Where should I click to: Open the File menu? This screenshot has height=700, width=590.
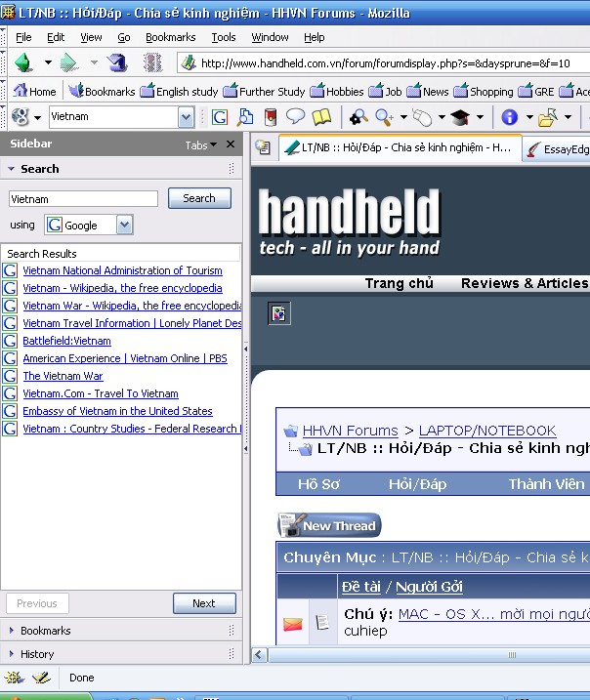23,37
